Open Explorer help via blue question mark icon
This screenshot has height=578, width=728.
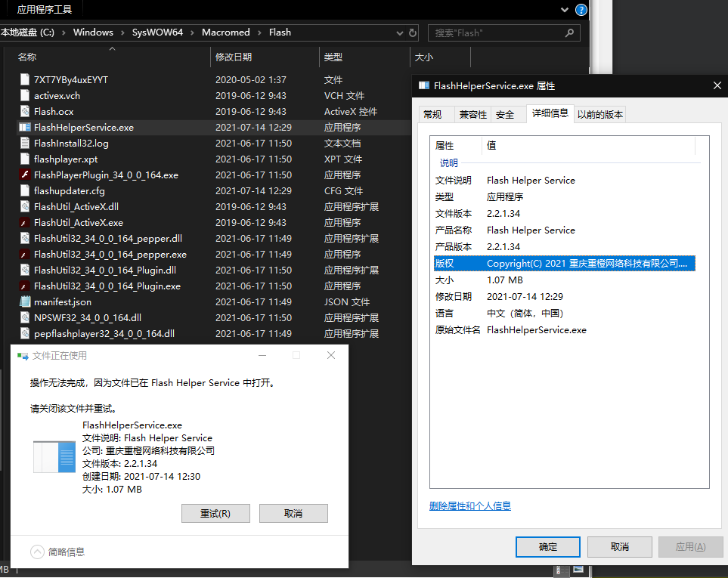(x=581, y=10)
